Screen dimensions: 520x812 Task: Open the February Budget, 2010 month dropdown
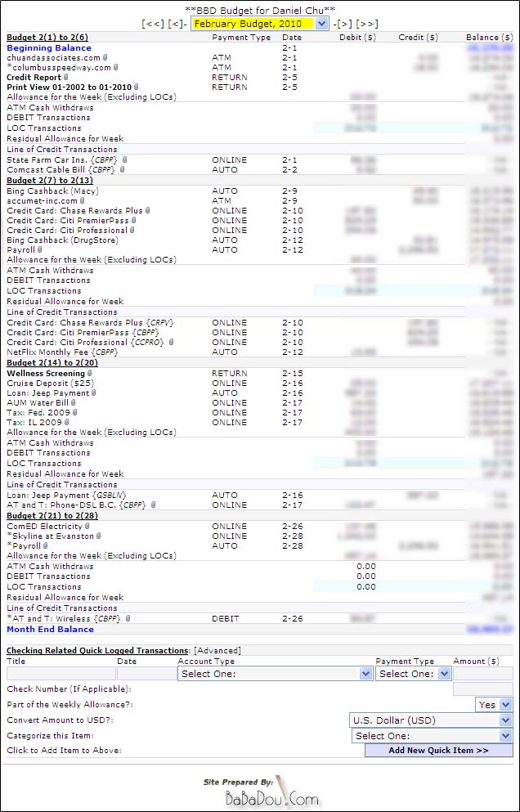(259, 24)
